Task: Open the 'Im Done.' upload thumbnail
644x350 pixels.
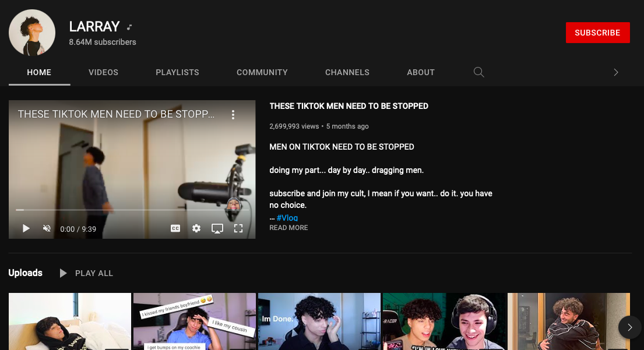Action: coord(319,321)
